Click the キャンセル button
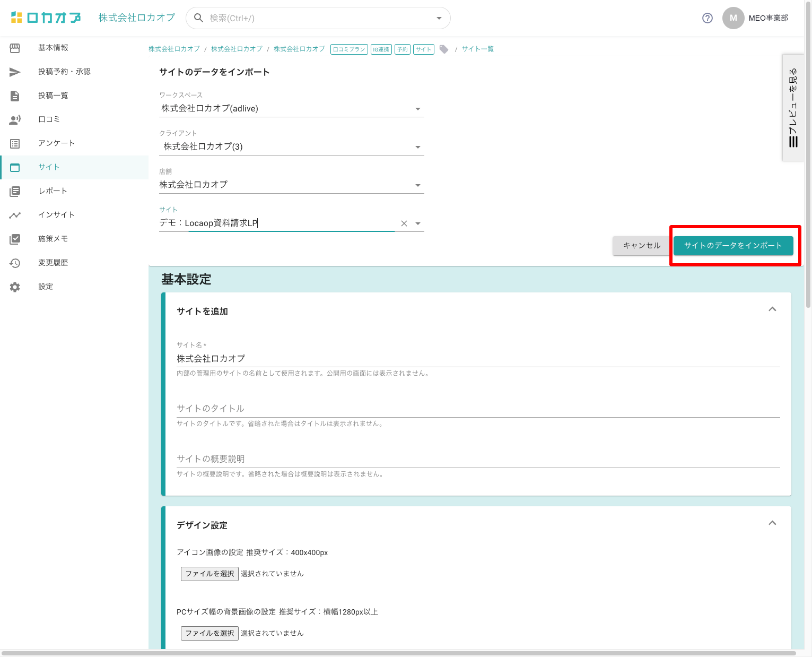The height and width of the screenshot is (657, 812). [x=641, y=246]
